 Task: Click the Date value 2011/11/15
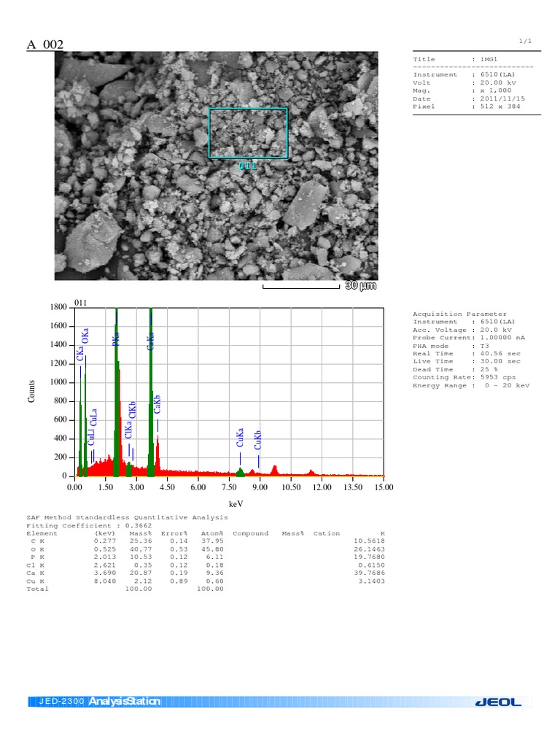pyautogui.click(x=502, y=98)
